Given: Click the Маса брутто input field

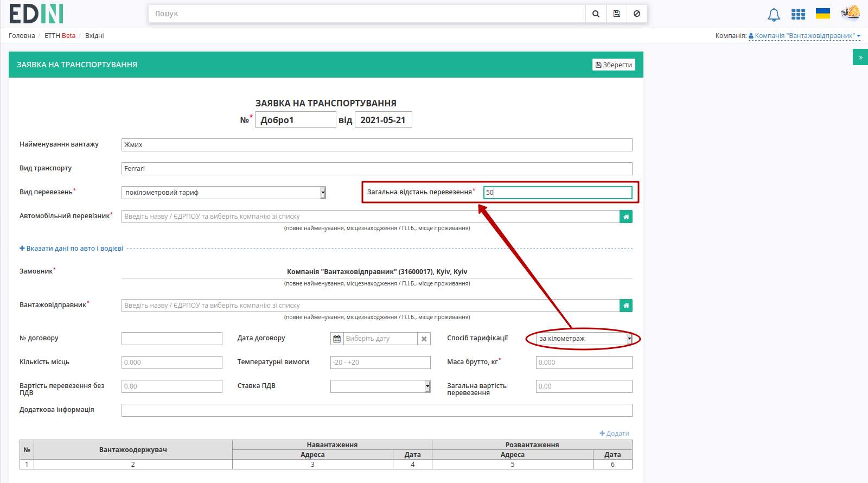Looking at the screenshot, I should tap(584, 363).
